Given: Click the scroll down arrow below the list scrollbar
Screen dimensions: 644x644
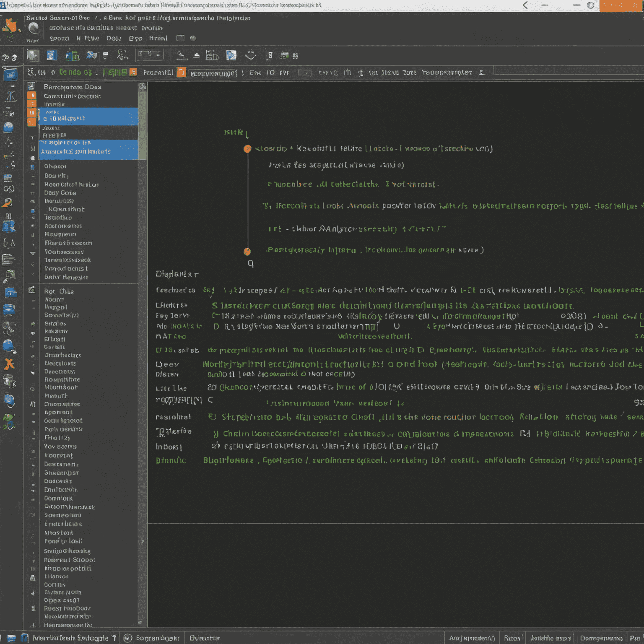Looking at the screenshot, I should click(x=140, y=622).
